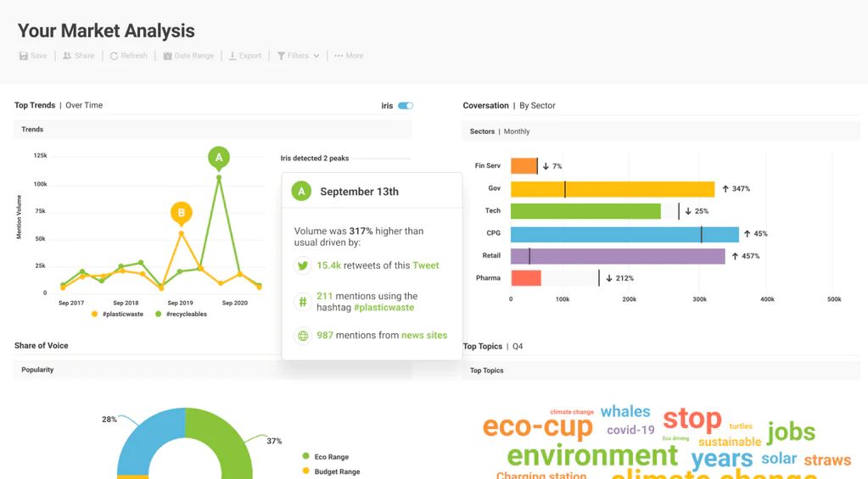Click Budget Range legend yellow dot
Screen dimensions: 868x479
305,471
